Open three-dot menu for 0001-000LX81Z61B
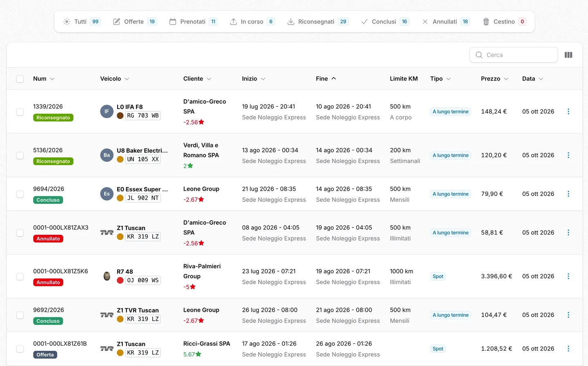Image resolution: width=588 pixels, height=366 pixels. [x=568, y=348]
